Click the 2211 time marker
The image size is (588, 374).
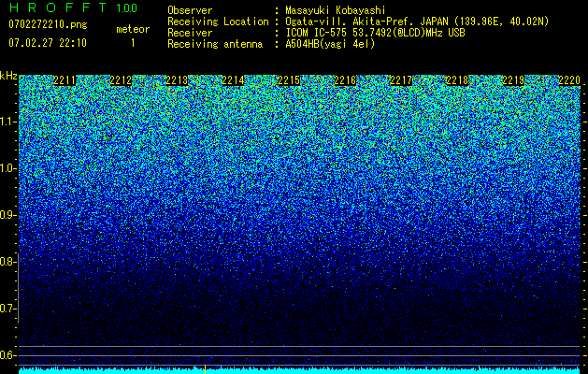click(x=65, y=80)
